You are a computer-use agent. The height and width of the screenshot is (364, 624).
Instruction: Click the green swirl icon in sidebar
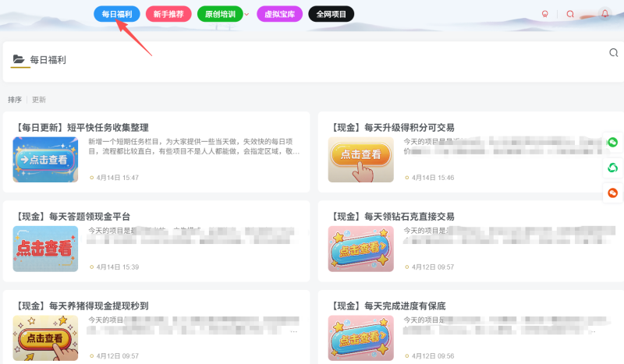point(613,168)
